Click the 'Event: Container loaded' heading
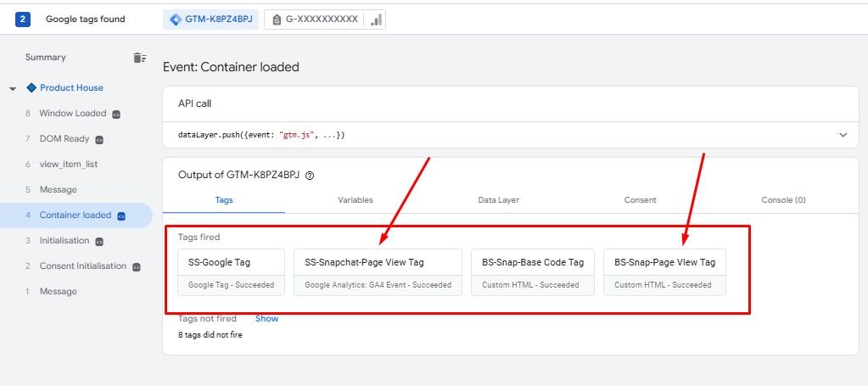Image resolution: width=868 pixels, height=386 pixels. (231, 67)
